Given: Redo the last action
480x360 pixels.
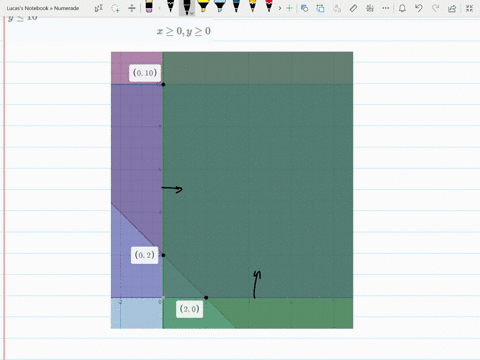Looking at the screenshot, I should pos(435,8).
